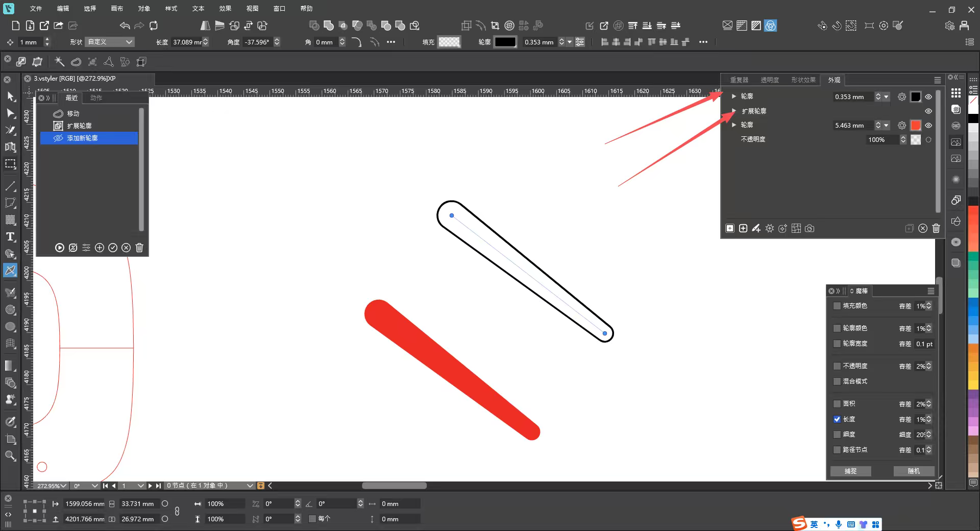Click the play action button in history panel

pyautogui.click(x=60, y=248)
